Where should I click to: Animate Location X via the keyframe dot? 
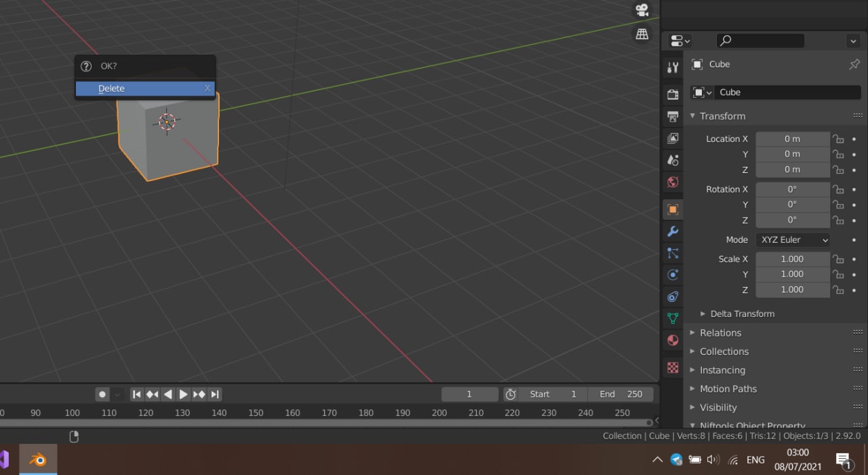(854, 139)
